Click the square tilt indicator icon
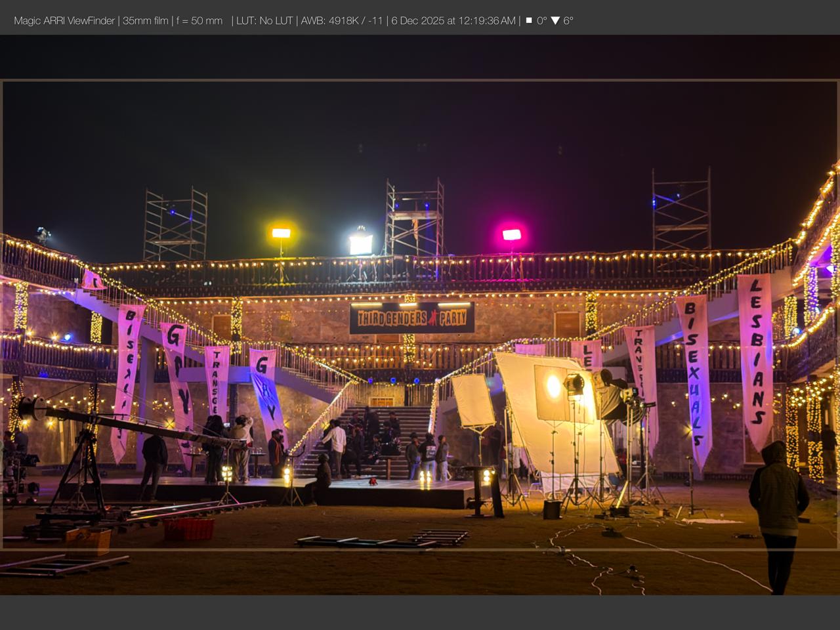Screen dimensions: 840x630 click(x=529, y=20)
